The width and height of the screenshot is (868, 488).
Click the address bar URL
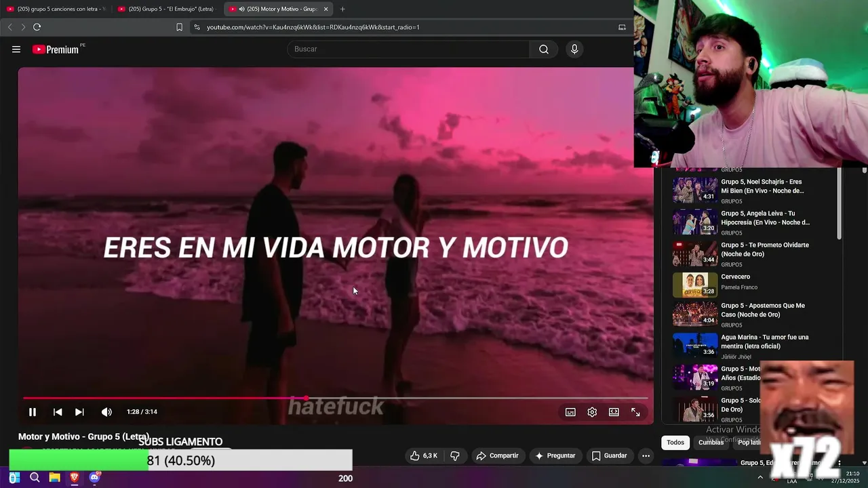pos(313,27)
